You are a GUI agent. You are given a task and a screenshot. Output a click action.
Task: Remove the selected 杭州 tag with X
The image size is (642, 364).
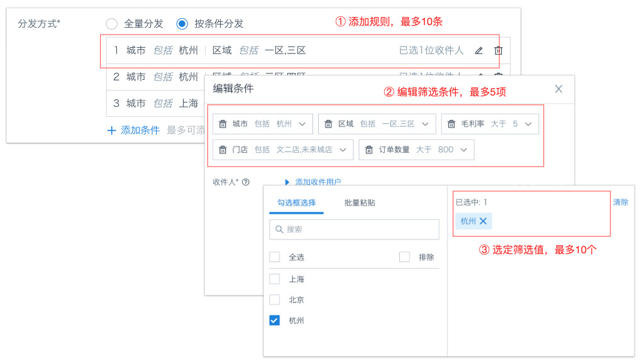483,221
